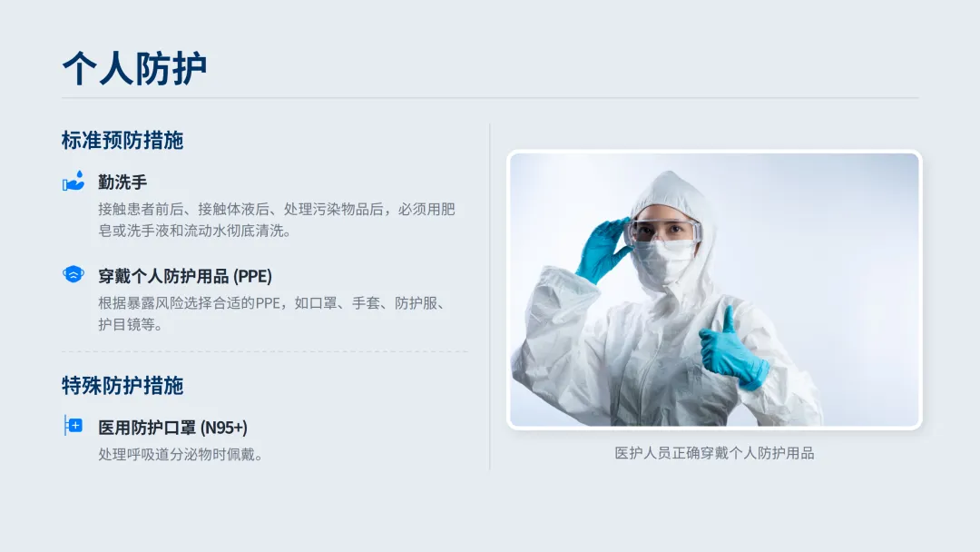Select the 标准预防措施 section heading

point(122,140)
